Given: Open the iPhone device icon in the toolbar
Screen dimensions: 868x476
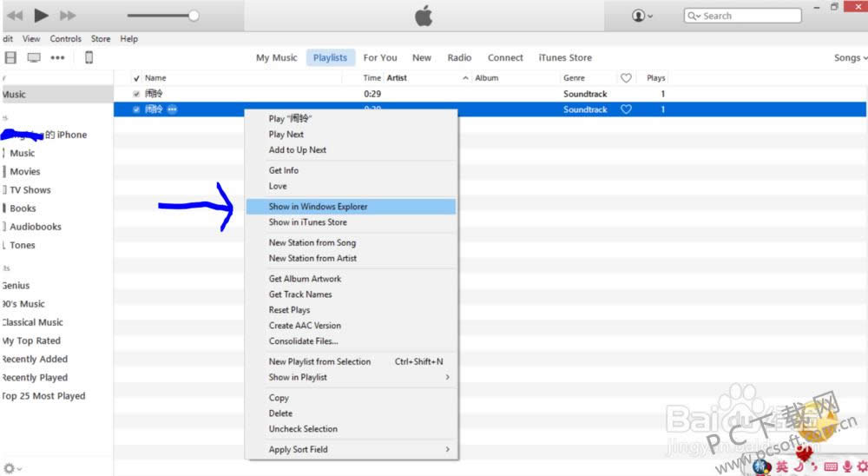Looking at the screenshot, I should click(89, 57).
